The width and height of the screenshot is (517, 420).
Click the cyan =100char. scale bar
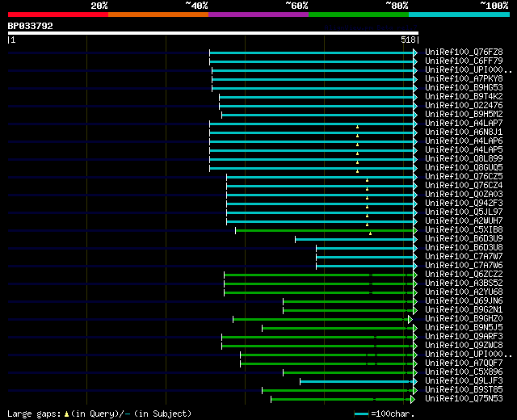point(361,414)
